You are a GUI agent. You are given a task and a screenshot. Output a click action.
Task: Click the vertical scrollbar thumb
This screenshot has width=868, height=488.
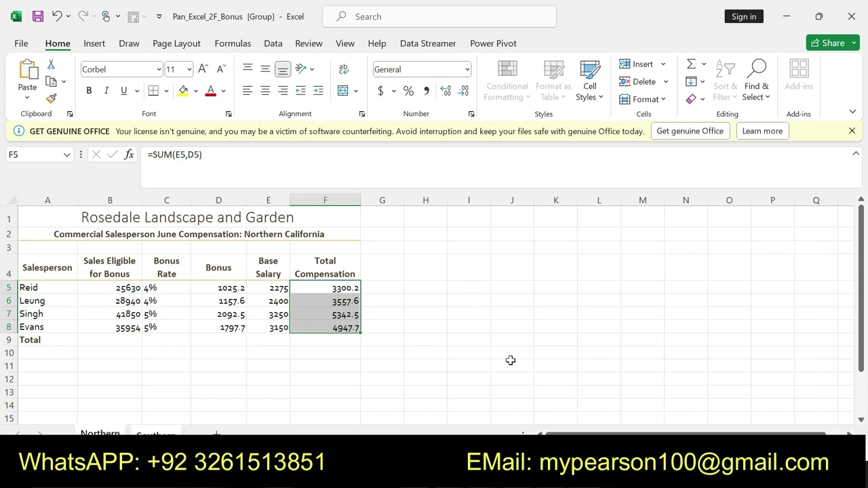[861, 287]
